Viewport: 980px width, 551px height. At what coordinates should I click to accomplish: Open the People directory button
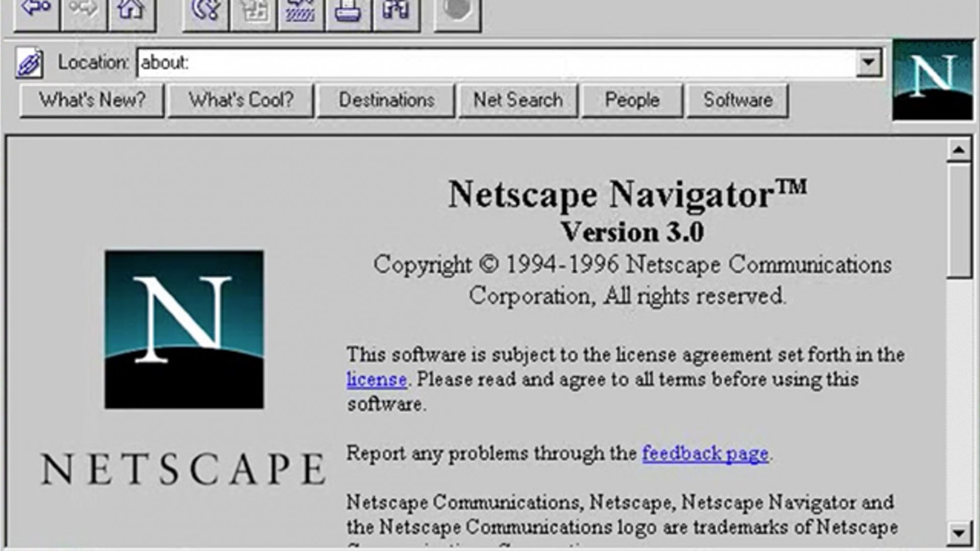(632, 100)
